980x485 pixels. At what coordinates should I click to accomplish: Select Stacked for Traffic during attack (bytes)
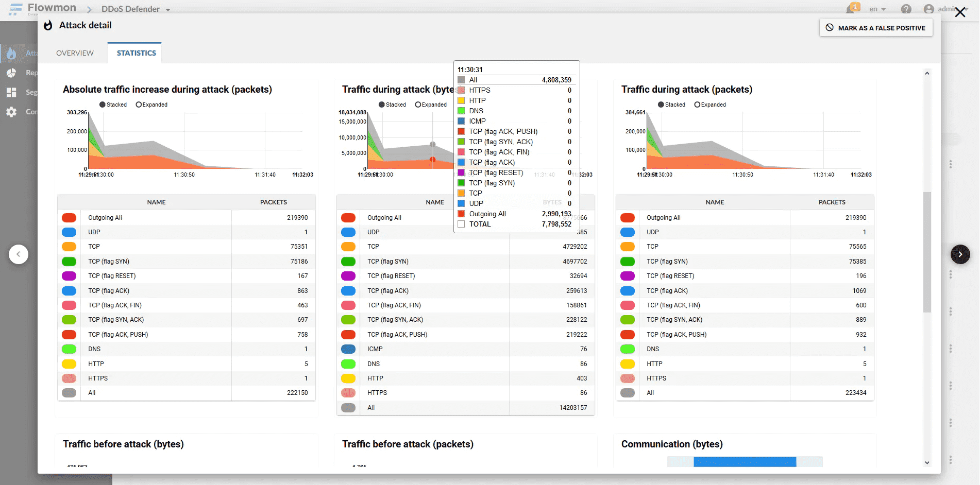(x=382, y=105)
